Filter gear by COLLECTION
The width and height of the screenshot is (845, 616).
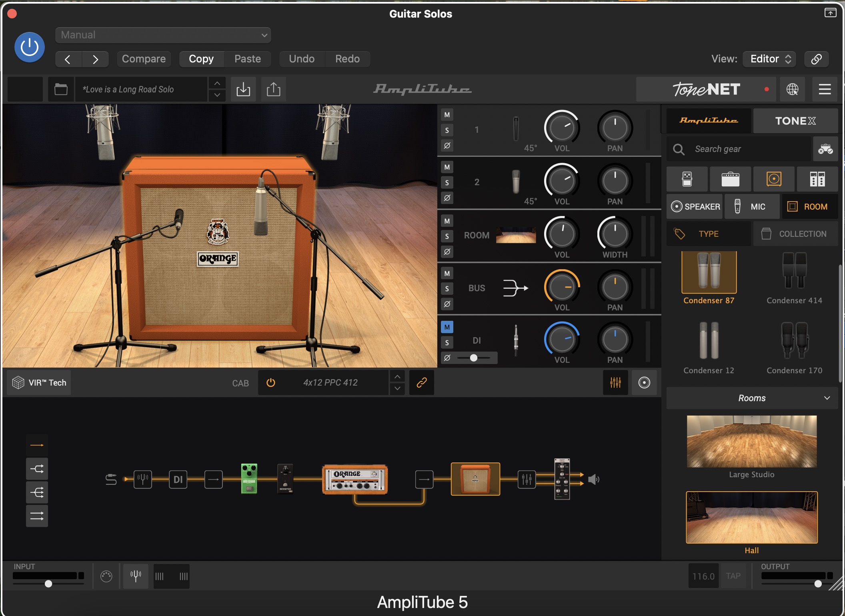(795, 234)
